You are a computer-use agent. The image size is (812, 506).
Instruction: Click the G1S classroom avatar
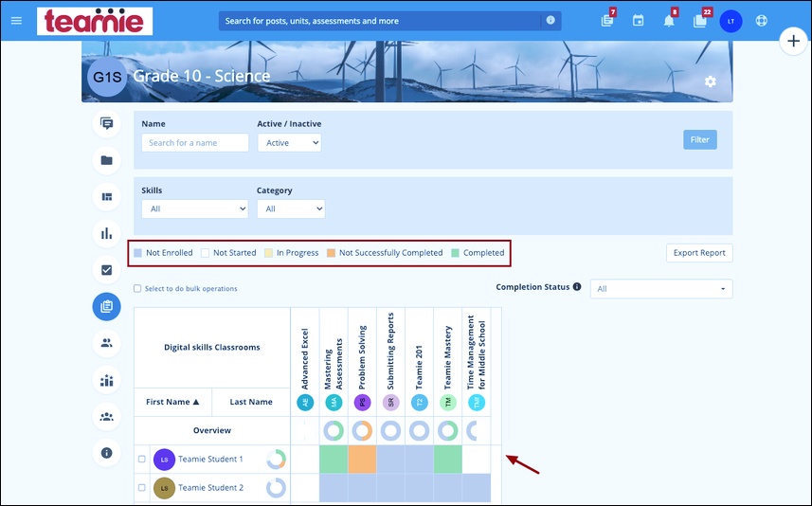pyautogui.click(x=107, y=77)
